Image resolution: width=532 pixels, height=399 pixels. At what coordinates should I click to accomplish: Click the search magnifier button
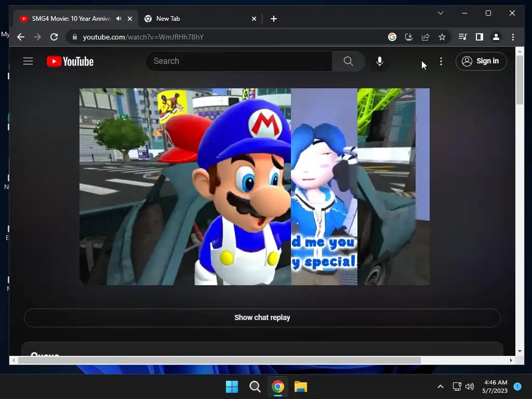[x=348, y=61]
